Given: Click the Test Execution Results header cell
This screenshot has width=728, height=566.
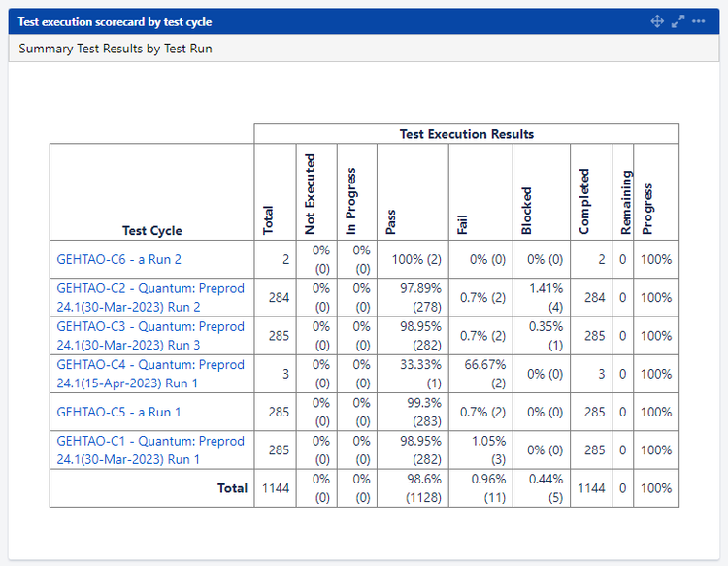Looking at the screenshot, I should [x=466, y=134].
